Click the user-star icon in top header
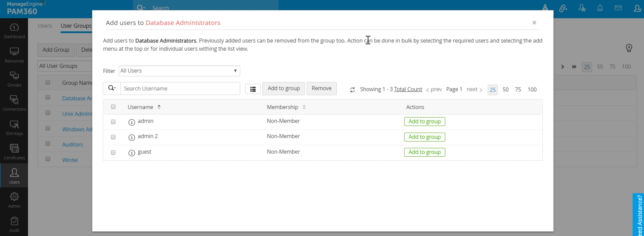 (x=582, y=8)
